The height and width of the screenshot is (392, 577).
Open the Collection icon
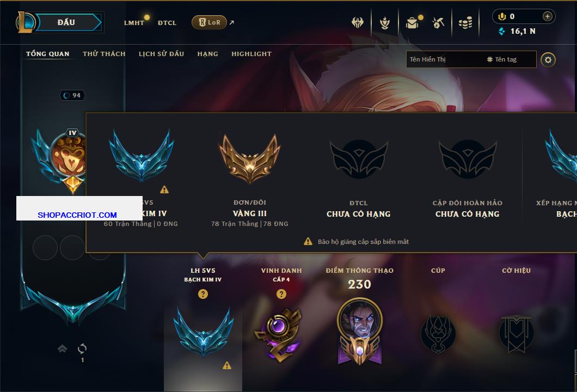pyautogui.click(x=384, y=23)
